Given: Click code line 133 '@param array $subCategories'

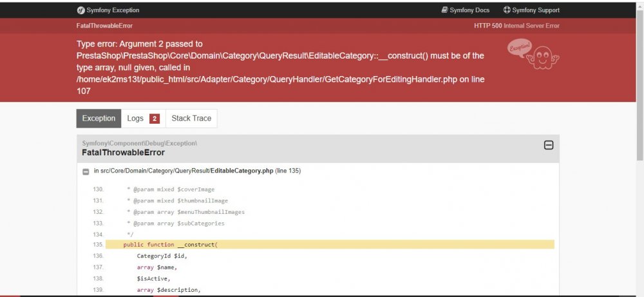Looking at the screenshot, I should [176, 224].
